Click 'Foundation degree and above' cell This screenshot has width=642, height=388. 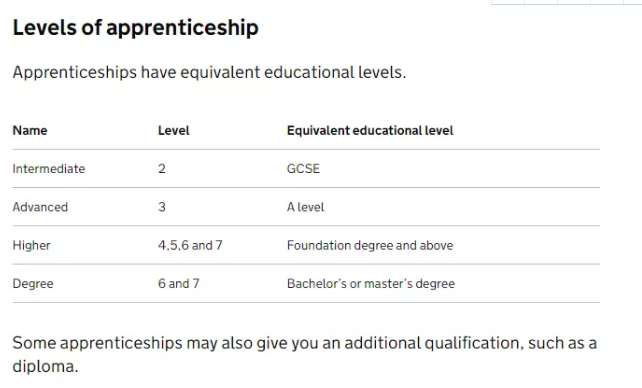tap(370, 245)
